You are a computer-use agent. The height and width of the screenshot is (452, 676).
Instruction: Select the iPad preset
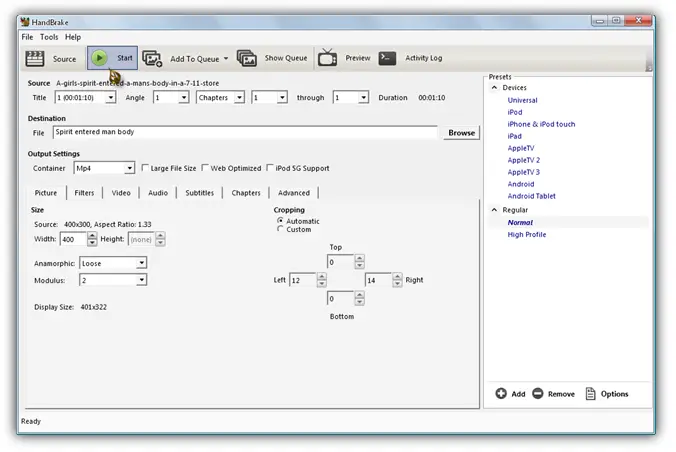[x=514, y=136]
